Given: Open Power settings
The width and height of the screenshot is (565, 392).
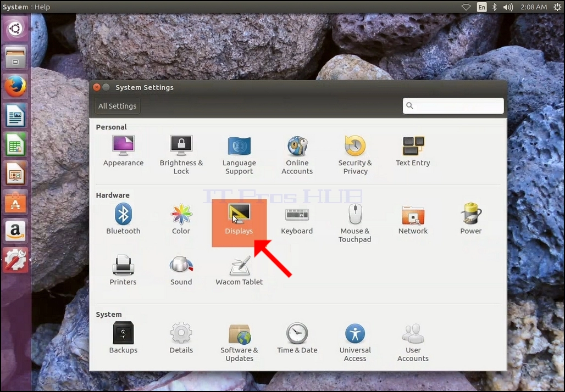Looking at the screenshot, I should click(471, 219).
